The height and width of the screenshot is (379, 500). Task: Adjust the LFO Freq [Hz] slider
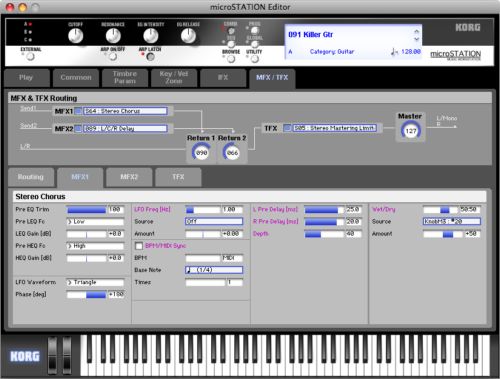203,210
